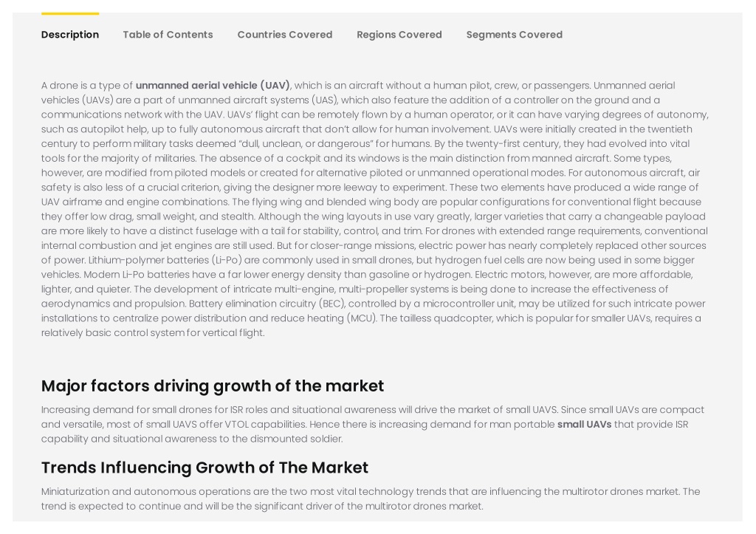Click the "Major factors driving growth" heading
Viewport: 756px width, 534px height.
click(x=213, y=386)
